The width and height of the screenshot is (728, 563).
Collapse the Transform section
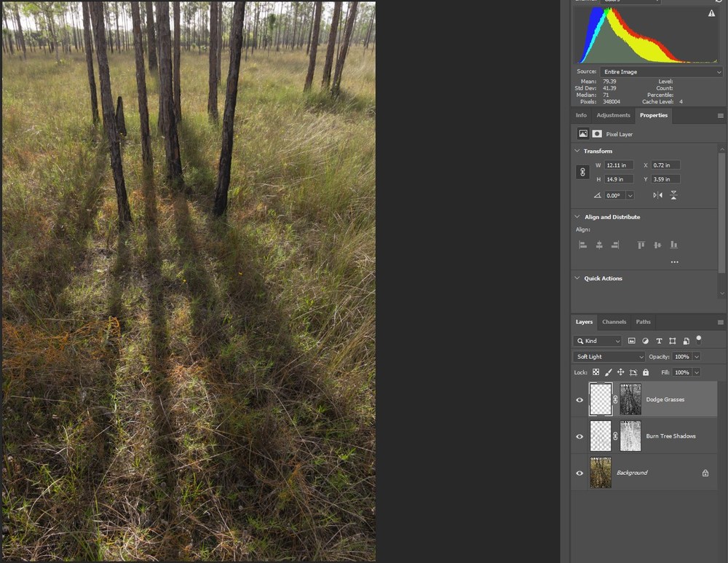coord(577,151)
